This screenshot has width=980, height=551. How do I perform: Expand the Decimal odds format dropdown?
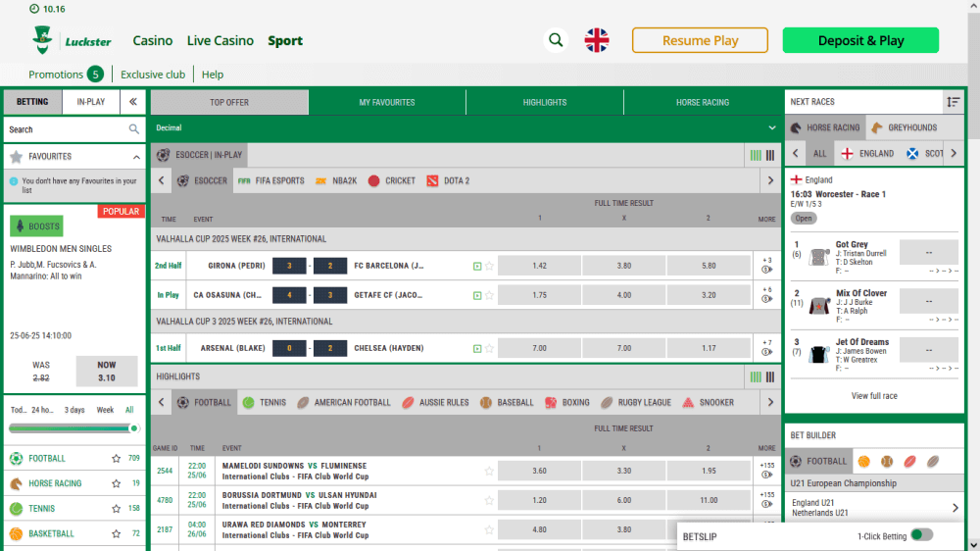772,127
